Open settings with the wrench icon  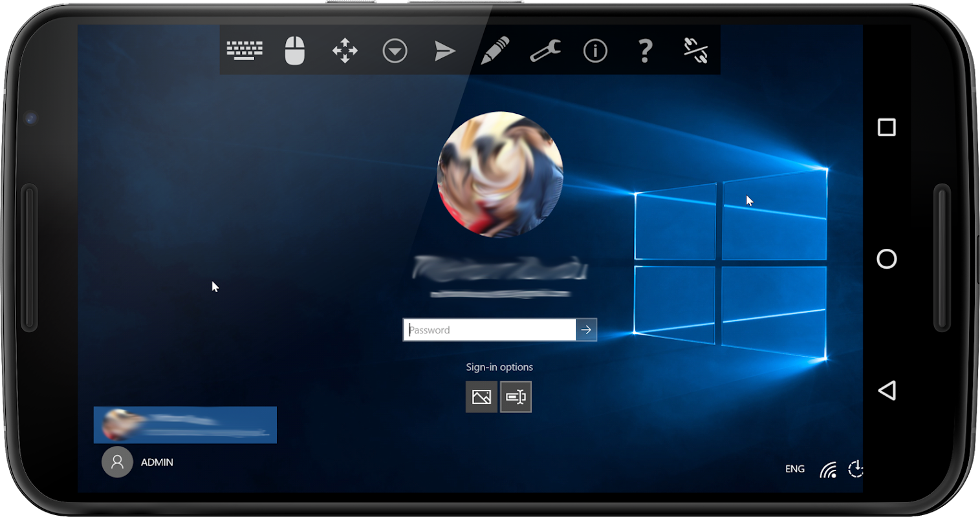click(545, 50)
